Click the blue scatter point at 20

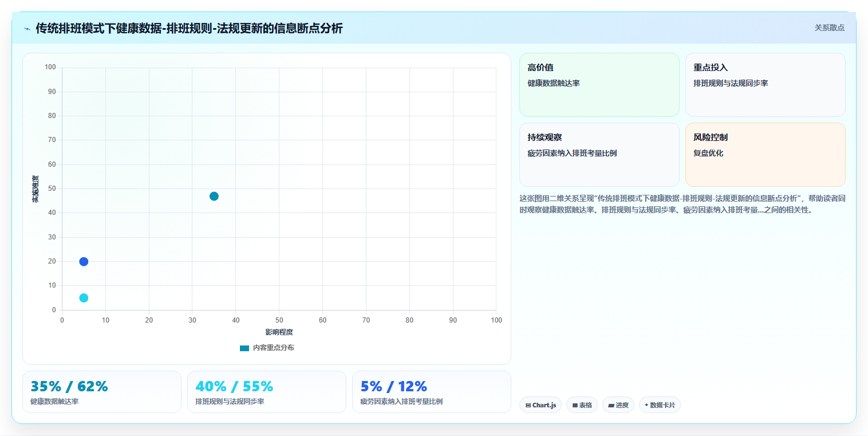coord(84,262)
